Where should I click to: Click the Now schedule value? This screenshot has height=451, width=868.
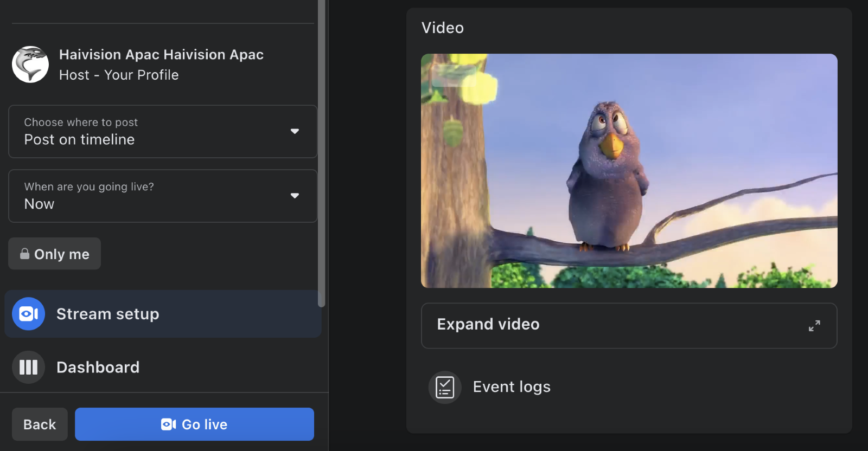pos(39,204)
